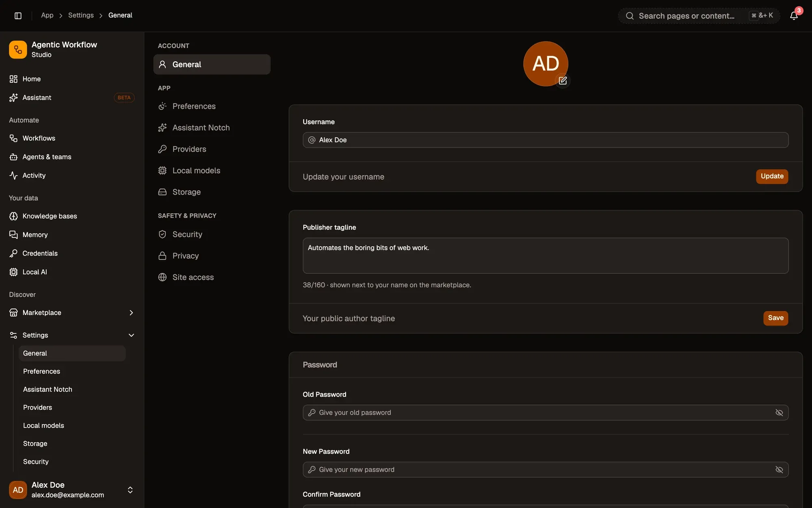The height and width of the screenshot is (508, 812).
Task: Select Assistant Notch in the sidebar submenu
Action: click(x=72, y=389)
